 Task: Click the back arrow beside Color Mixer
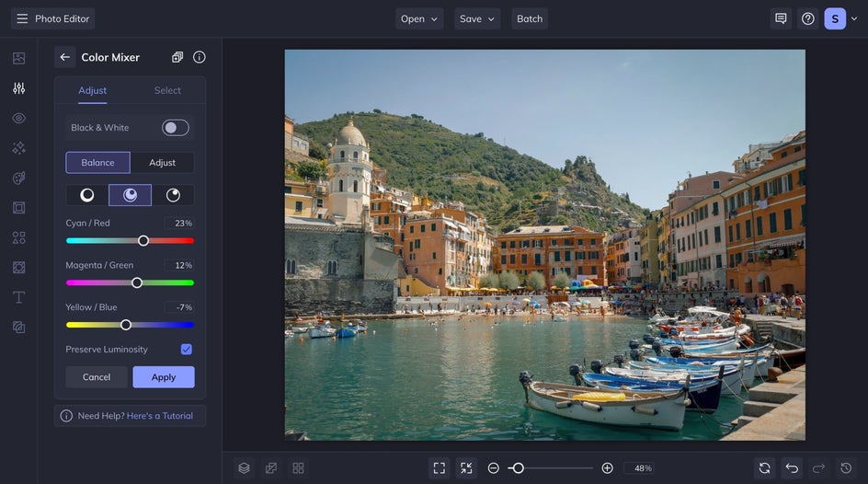(64, 57)
